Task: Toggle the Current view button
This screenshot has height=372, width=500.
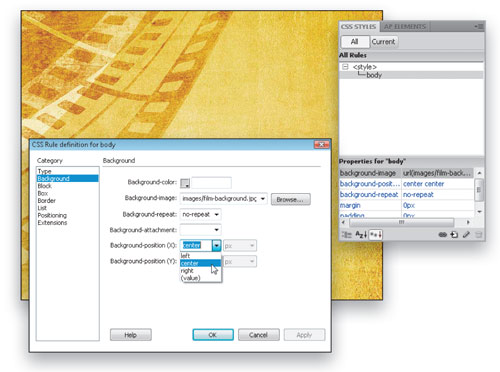Action: (383, 42)
